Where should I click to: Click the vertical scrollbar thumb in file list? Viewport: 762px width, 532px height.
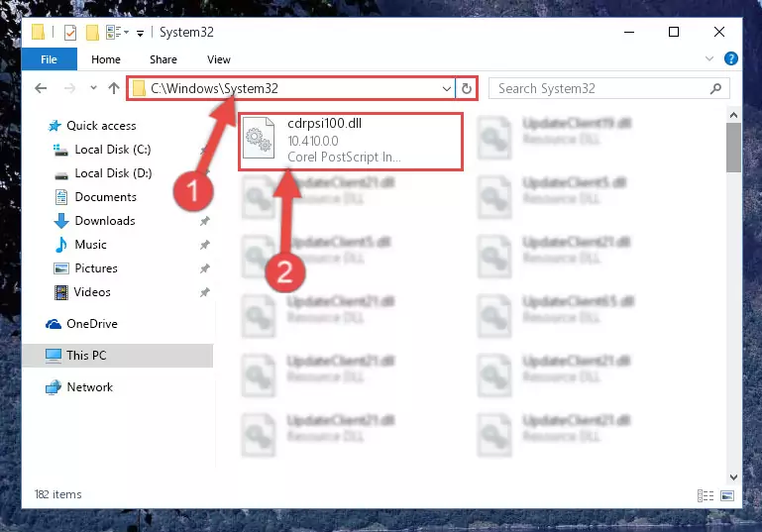tap(733, 148)
